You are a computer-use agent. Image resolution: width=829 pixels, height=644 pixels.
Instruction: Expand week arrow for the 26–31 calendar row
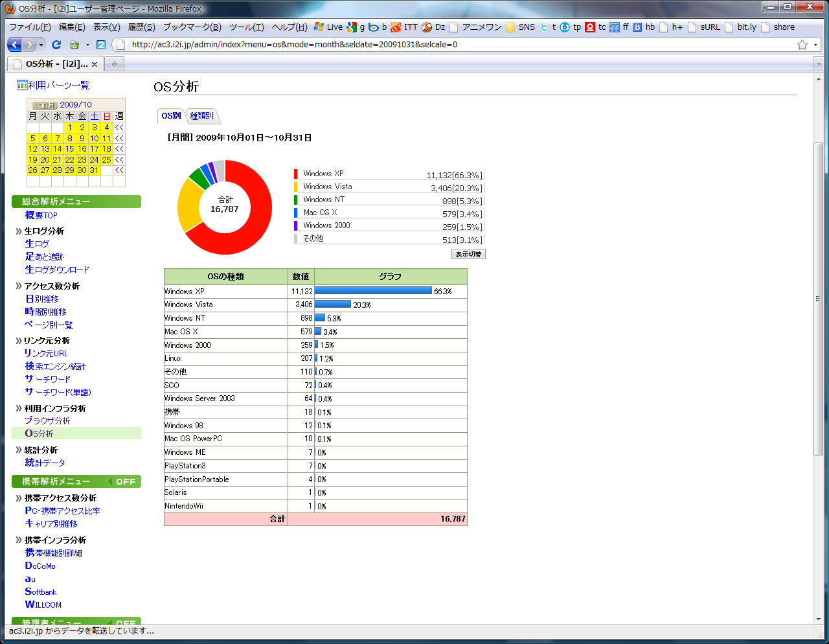[119, 170]
